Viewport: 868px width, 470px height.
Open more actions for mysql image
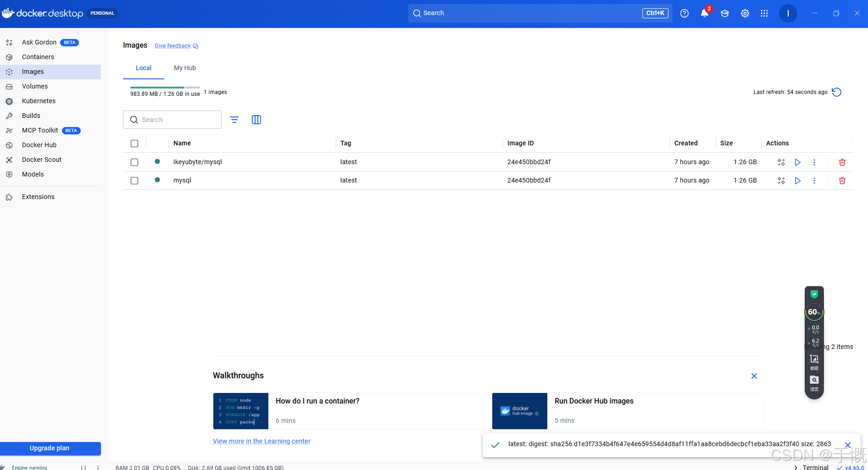(x=814, y=181)
